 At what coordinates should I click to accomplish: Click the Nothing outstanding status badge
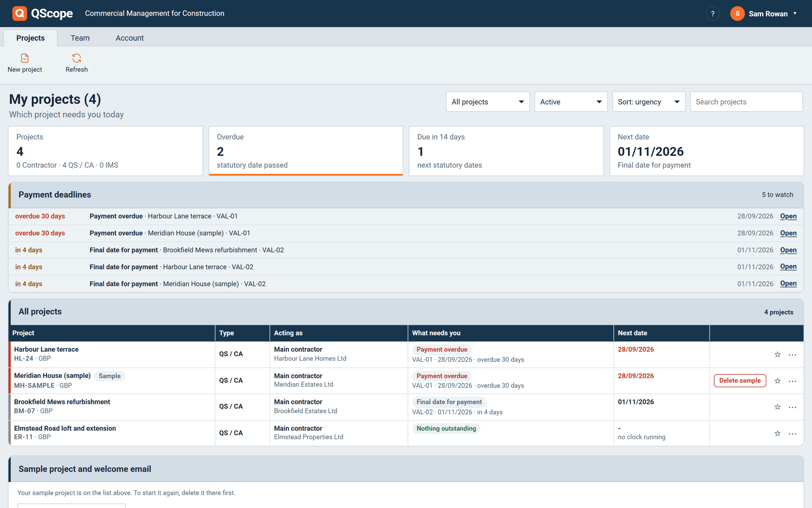446,428
